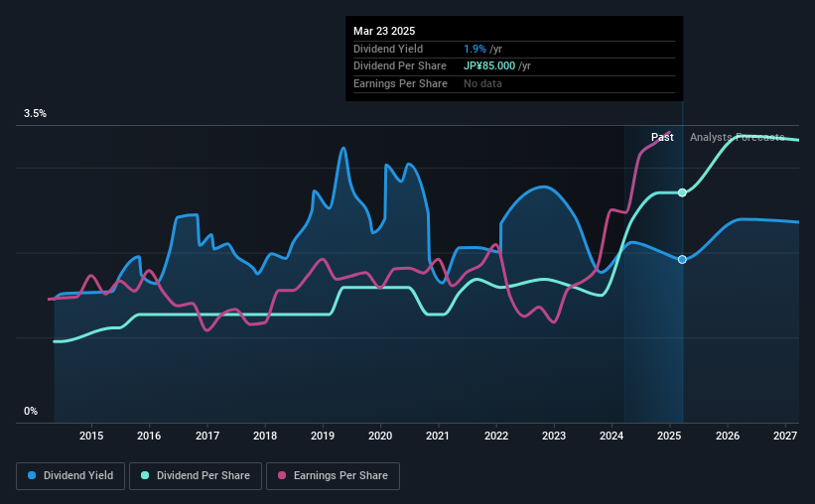This screenshot has height=504, width=815.
Task: Click the 3.5% y-axis label
Action: (35, 113)
